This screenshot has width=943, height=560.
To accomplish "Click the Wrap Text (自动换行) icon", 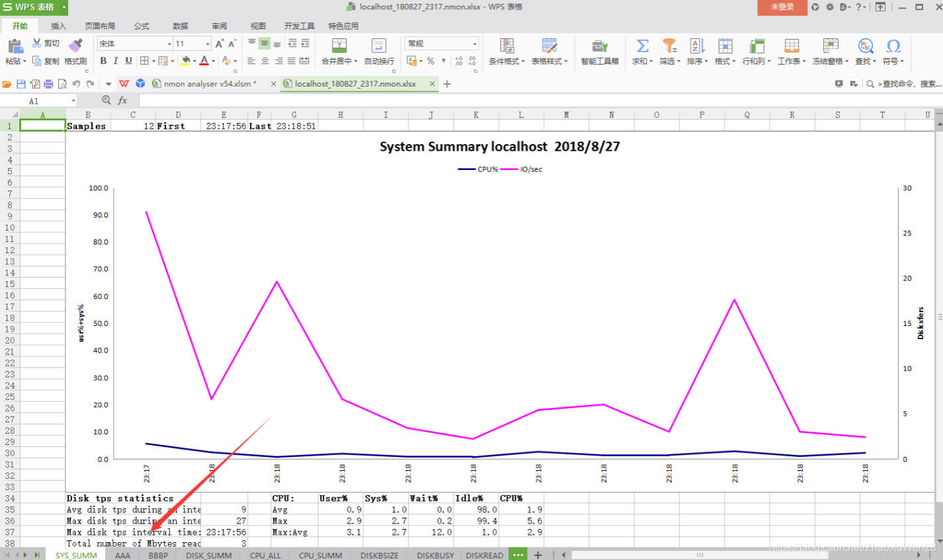I will [x=379, y=45].
